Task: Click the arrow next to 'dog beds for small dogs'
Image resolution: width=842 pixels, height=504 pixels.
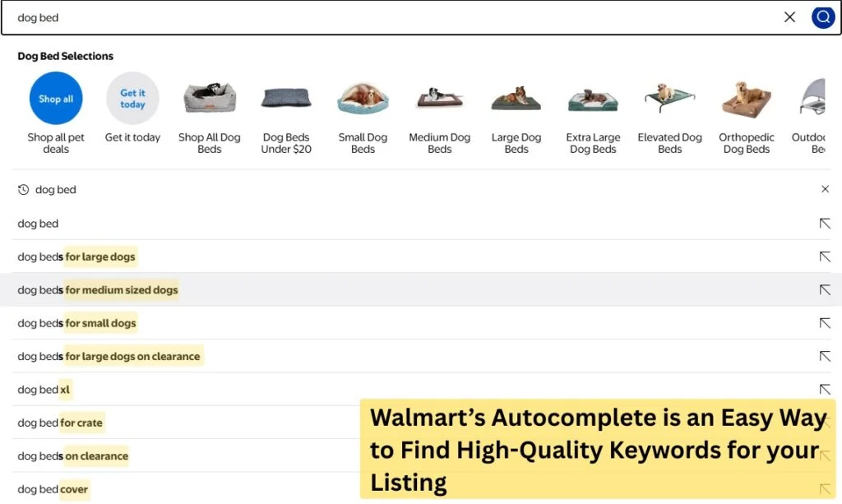Action: pos(825,323)
